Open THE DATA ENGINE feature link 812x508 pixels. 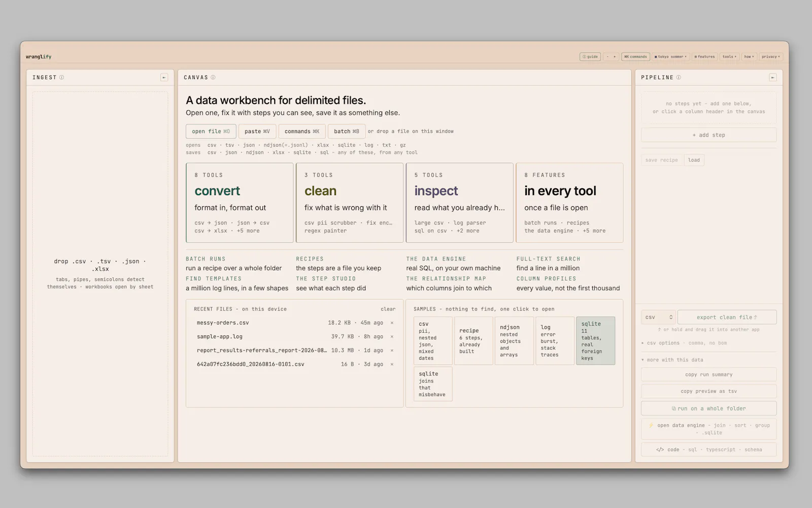tap(453, 264)
